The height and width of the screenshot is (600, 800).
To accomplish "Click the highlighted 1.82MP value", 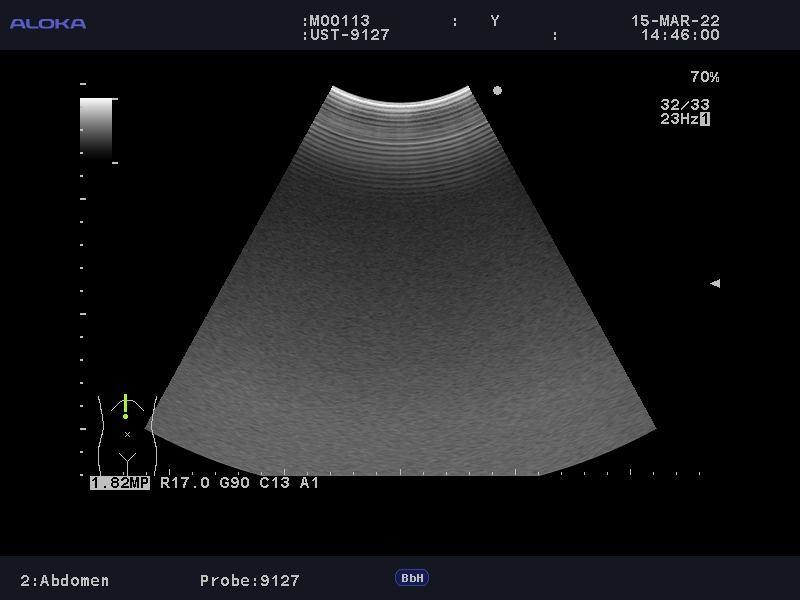I will pyautogui.click(x=120, y=483).
